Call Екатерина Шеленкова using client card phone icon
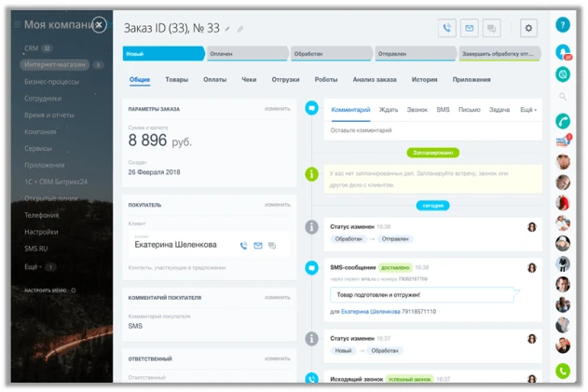Screen dimensions: 588x392 243,245
